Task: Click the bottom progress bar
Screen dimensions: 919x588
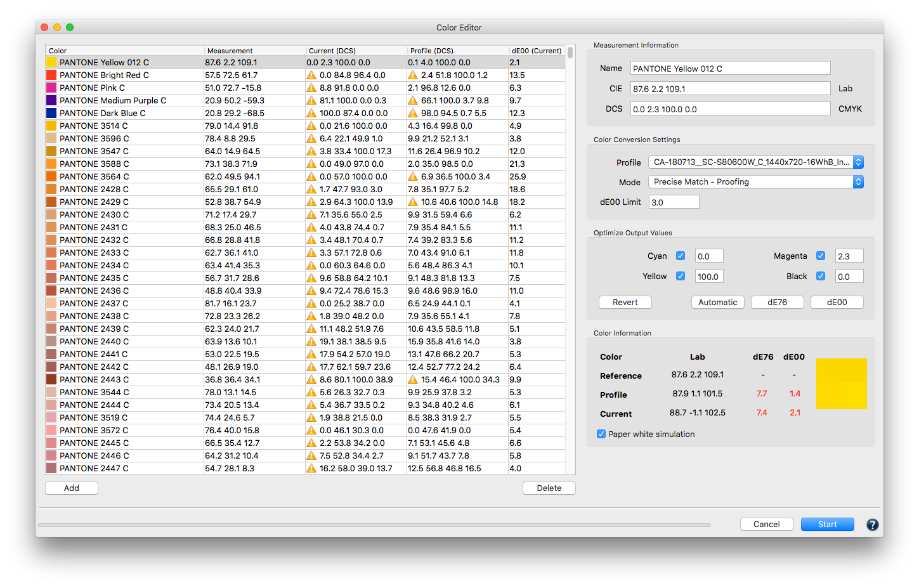Action: point(374,525)
